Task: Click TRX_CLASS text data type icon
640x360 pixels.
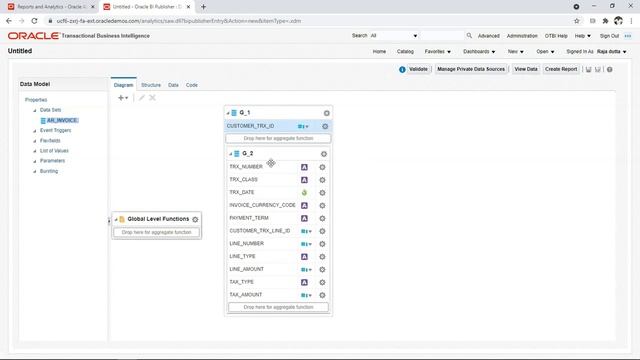Action: 304,180
